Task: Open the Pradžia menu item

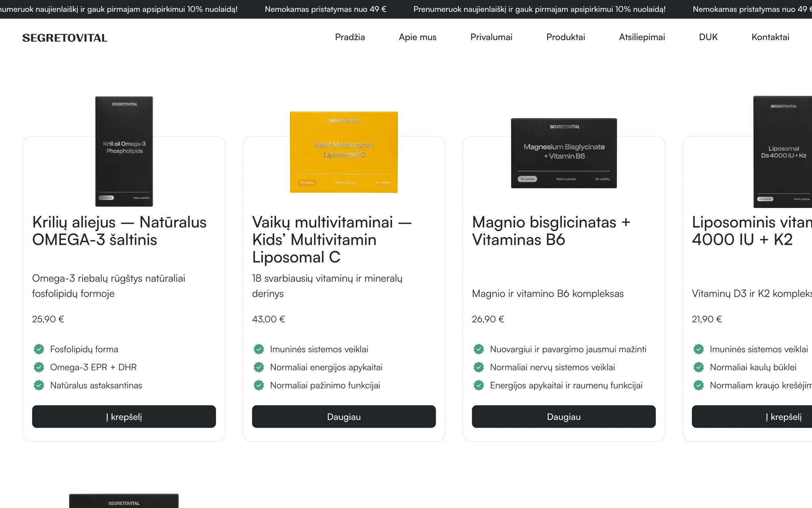Action: [x=350, y=37]
